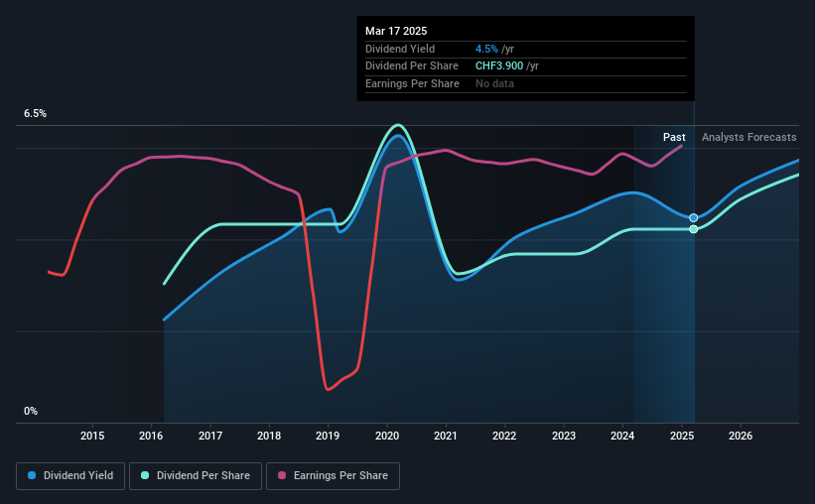This screenshot has height=504, width=815.
Task: Click the tooltip Dividend Yield row label
Action: pyautogui.click(x=400, y=49)
